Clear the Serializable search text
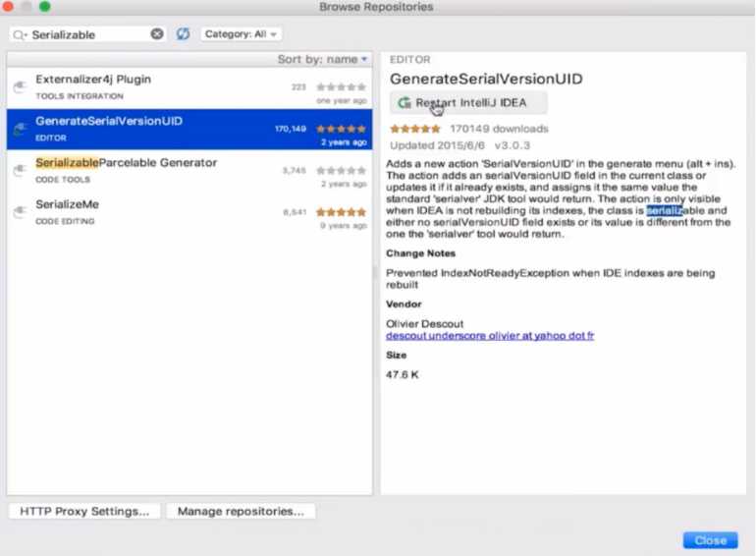This screenshot has width=756, height=556. (157, 33)
